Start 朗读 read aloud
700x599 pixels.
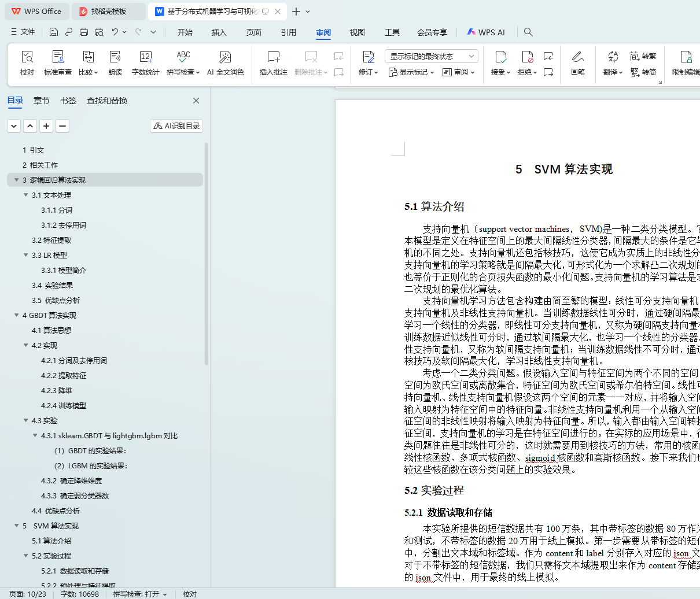coord(115,62)
